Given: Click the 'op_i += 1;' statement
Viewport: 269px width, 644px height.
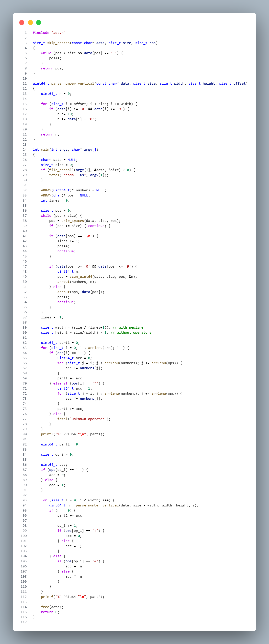Looking at the screenshot, I should tap(68, 526).
